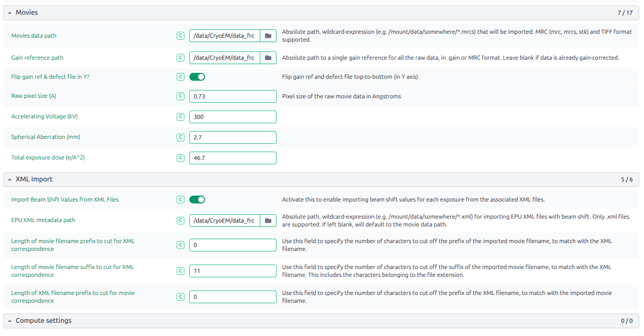Open folder browser for Gain reference path
The height and width of the screenshot is (336, 644).
tap(268, 58)
